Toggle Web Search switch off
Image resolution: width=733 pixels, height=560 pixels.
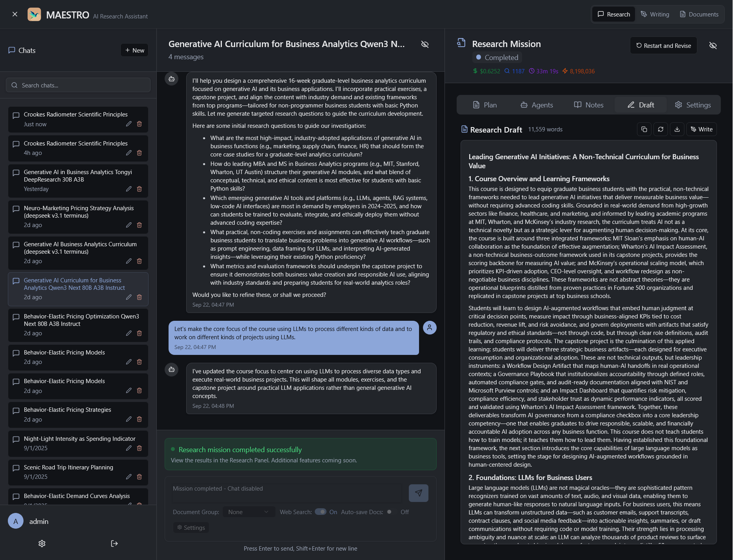click(320, 512)
